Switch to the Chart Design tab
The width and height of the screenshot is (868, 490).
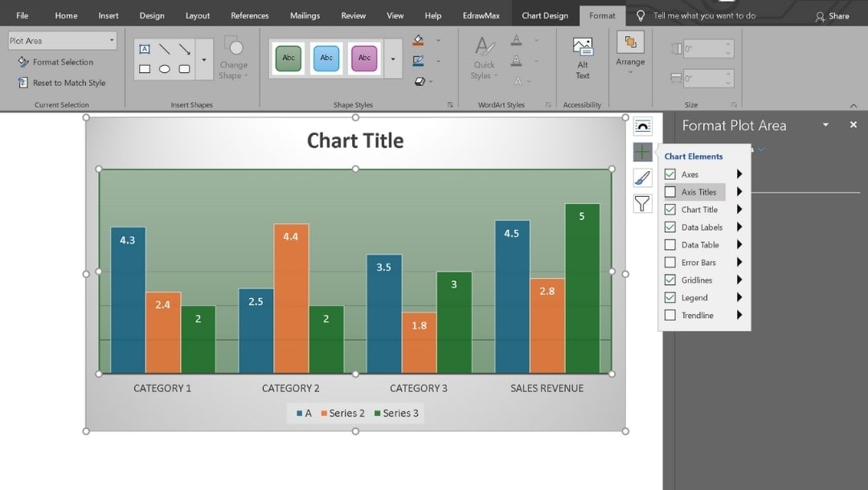click(x=545, y=14)
